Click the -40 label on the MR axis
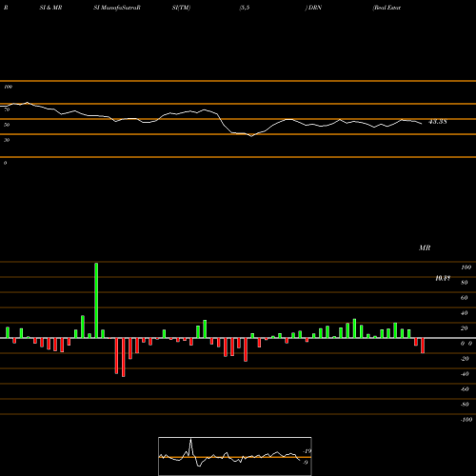Viewport: 476px width, 476px height. pyautogui.click(x=465, y=374)
